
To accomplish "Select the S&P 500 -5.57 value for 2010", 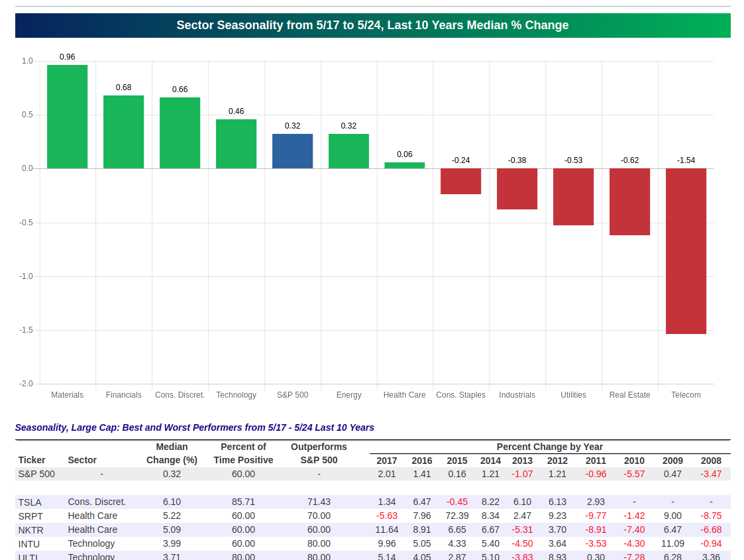I will pyautogui.click(x=634, y=474).
